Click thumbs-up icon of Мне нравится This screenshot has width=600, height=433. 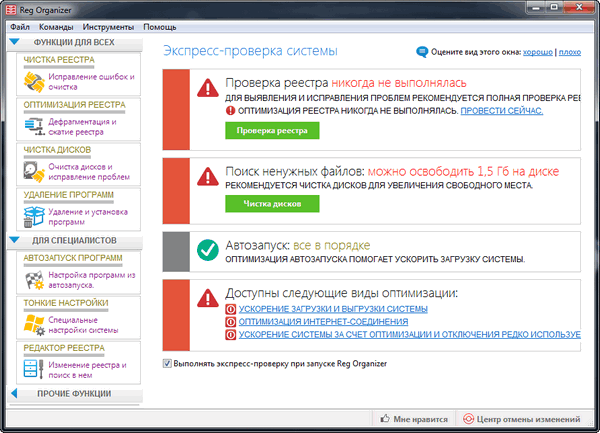[385, 418]
